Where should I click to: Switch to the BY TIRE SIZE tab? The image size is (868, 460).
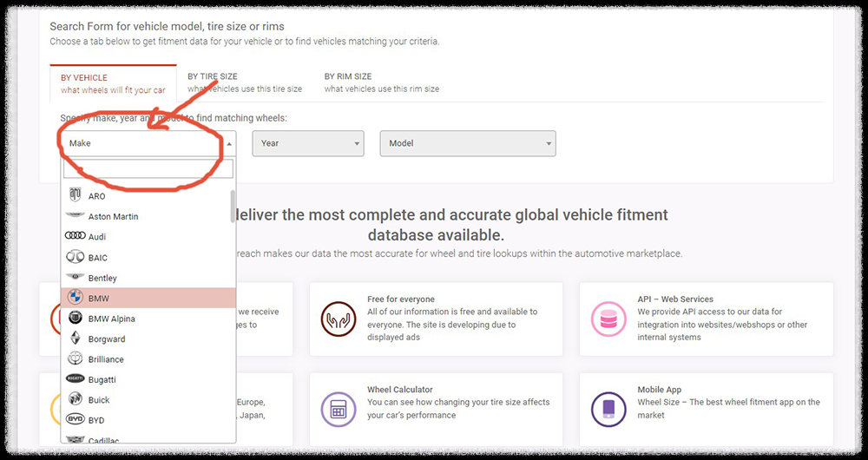click(245, 82)
